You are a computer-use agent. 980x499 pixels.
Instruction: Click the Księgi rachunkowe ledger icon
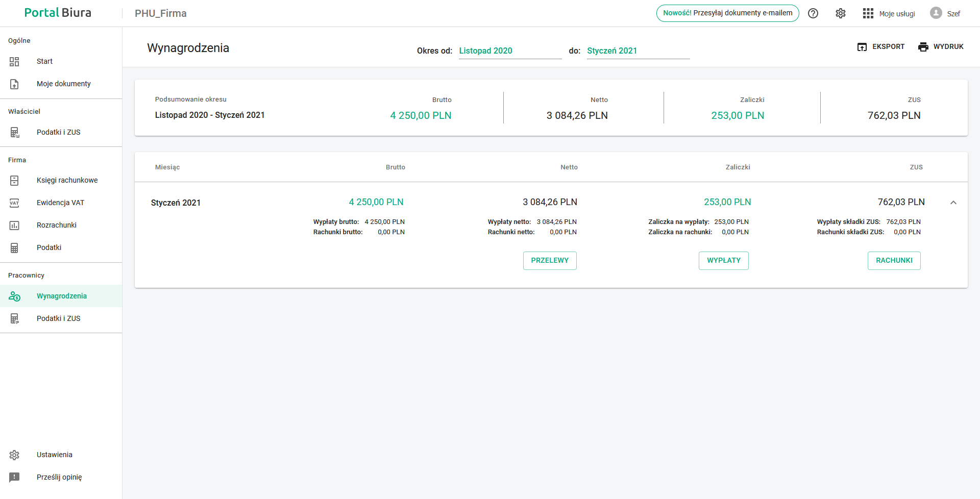coord(14,181)
